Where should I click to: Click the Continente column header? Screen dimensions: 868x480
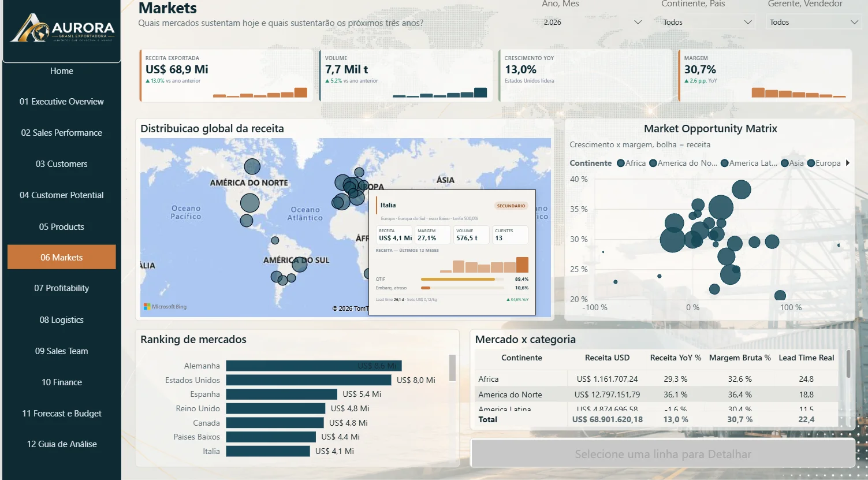521,358
